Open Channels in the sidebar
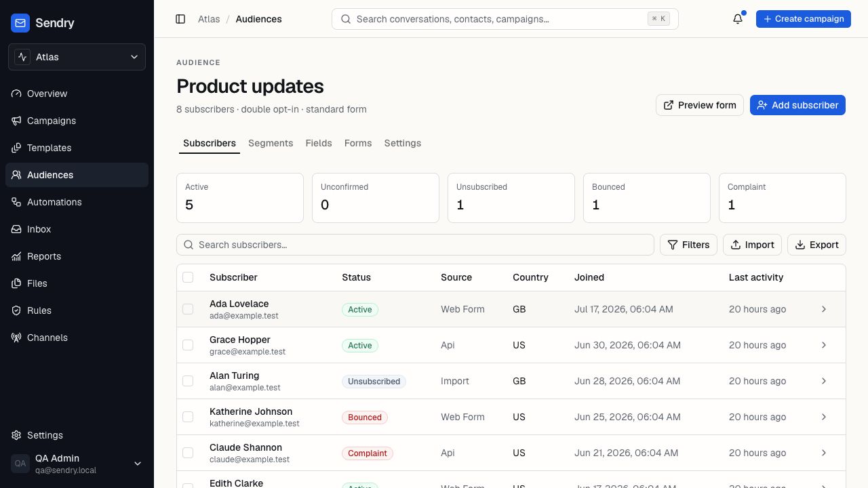Viewport: 868px width, 488px height. [77, 338]
